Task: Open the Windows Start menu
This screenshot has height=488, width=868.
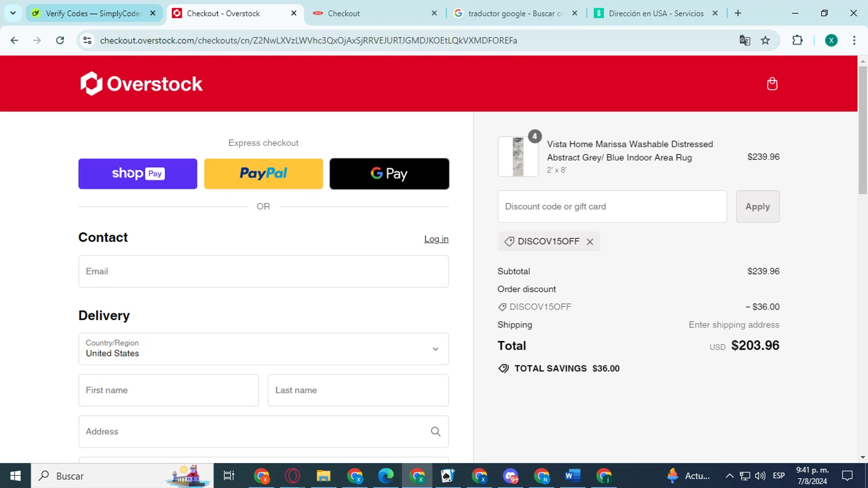Action: click(x=15, y=476)
